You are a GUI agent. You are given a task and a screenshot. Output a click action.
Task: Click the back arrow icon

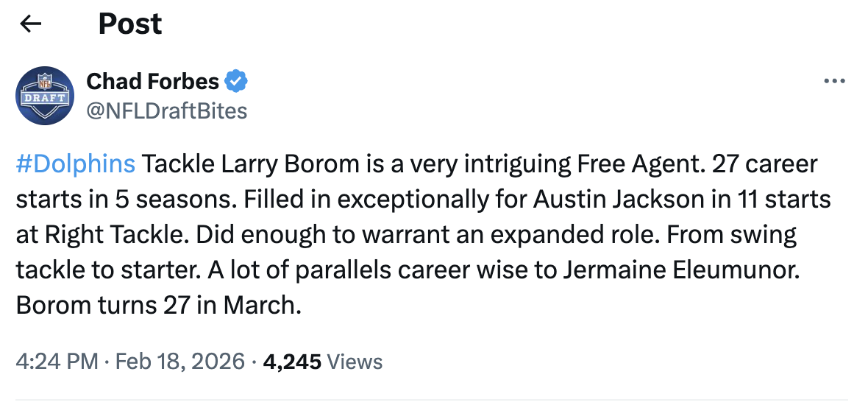(30, 24)
